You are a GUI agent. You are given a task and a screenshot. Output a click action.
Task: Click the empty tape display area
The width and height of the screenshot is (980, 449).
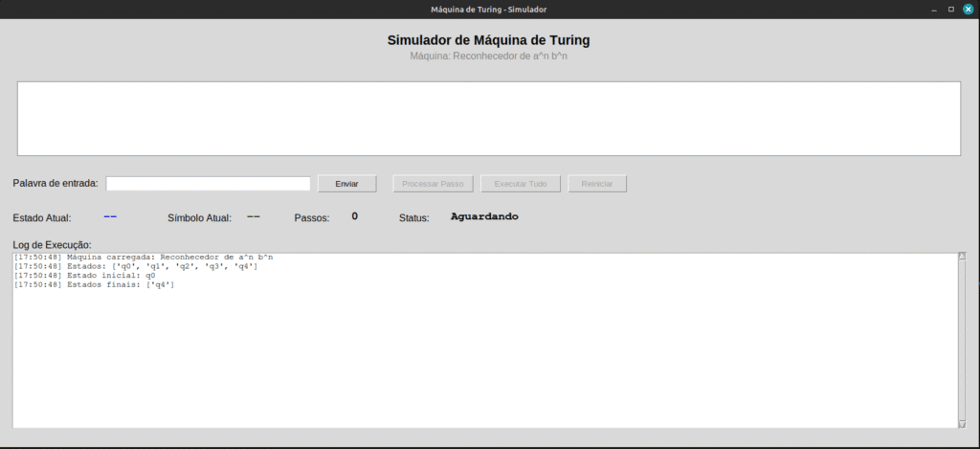point(488,119)
